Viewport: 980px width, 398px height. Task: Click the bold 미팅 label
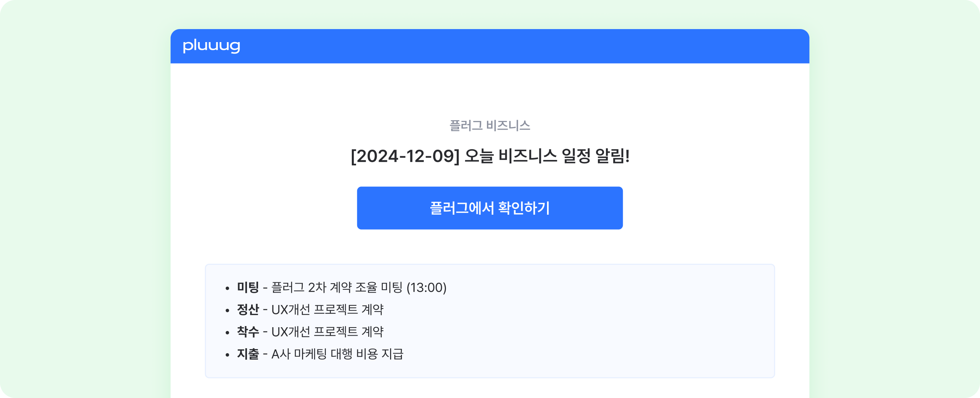point(248,287)
